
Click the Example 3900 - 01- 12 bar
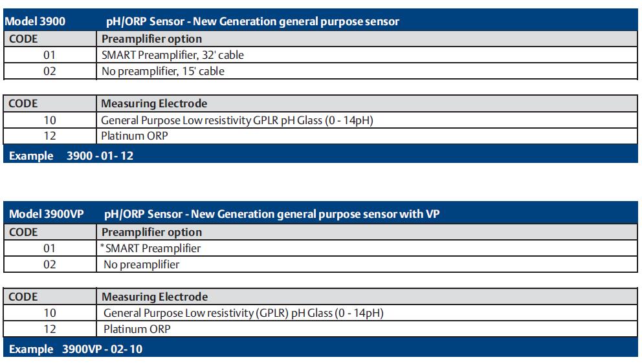click(x=320, y=155)
